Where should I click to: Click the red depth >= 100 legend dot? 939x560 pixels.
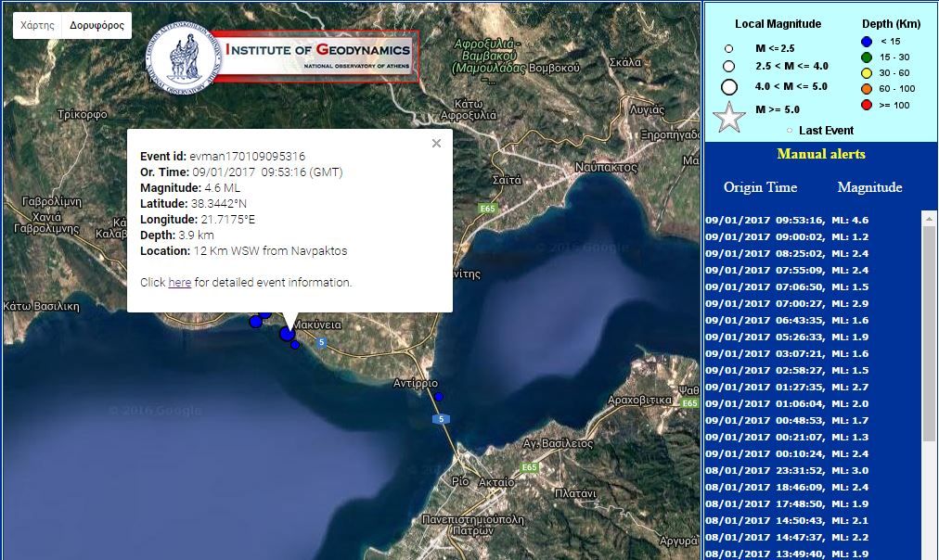866,105
